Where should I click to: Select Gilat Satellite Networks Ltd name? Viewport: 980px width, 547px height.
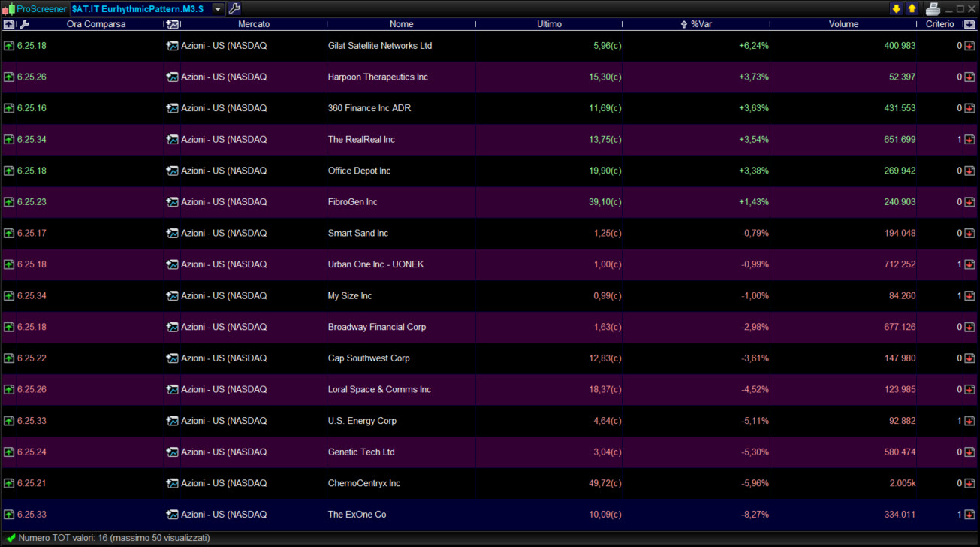tap(380, 46)
